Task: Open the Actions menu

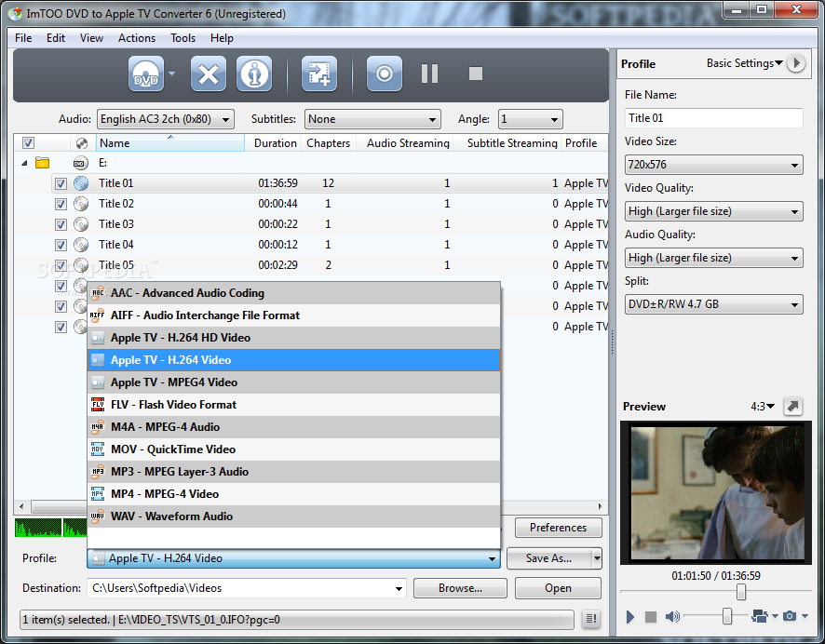Action: (x=137, y=38)
